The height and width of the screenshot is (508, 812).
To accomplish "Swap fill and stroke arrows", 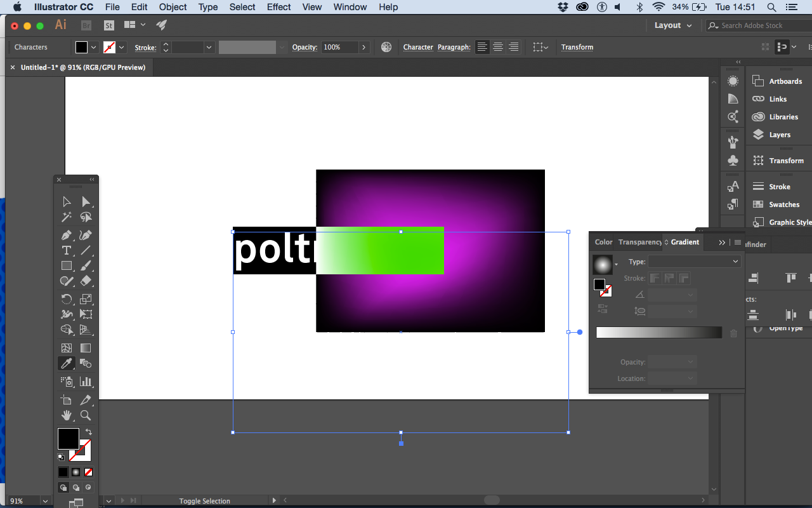I will click(89, 432).
